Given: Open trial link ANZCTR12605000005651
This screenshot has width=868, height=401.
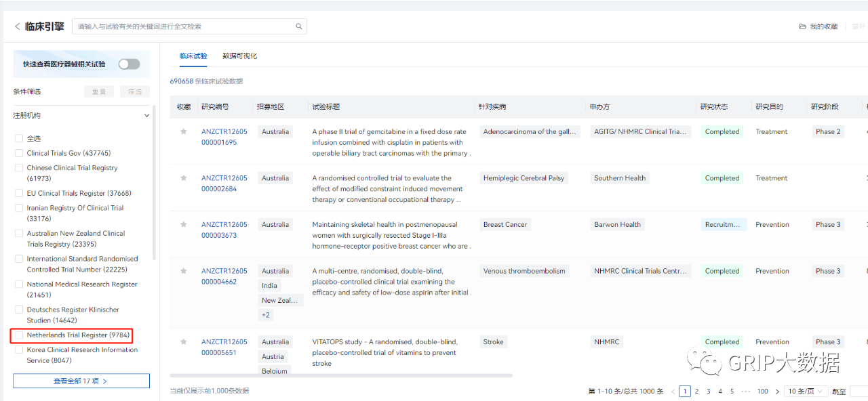Looking at the screenshot, I should (224, 347).
